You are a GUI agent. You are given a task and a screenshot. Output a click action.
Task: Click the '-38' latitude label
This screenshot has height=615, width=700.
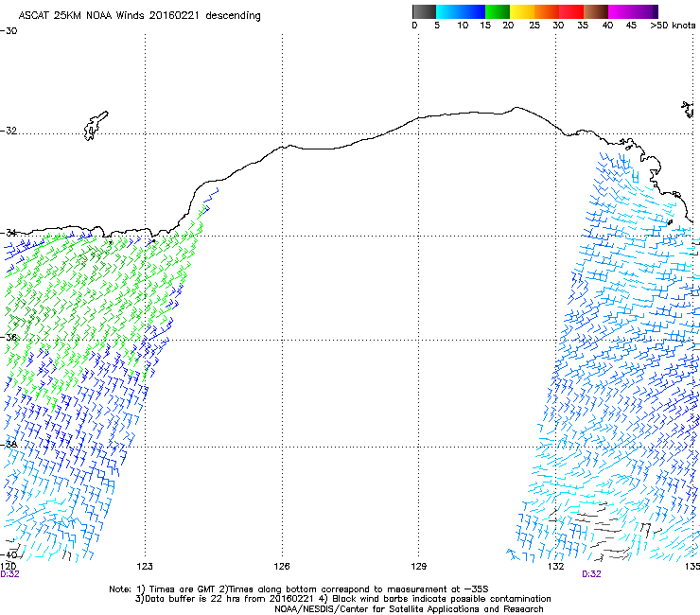(x=9, y=445)
